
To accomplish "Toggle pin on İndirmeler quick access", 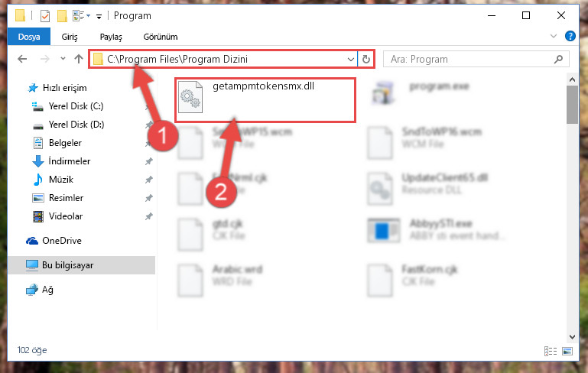I will pyautogui.click(x=149, y=161).
